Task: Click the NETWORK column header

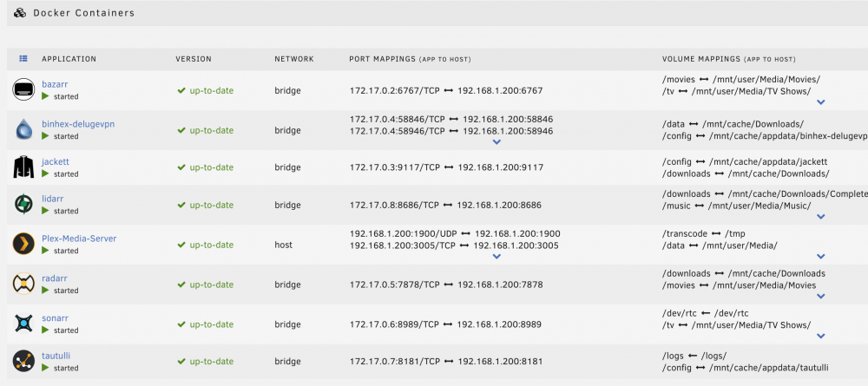Action: point(294,59)
